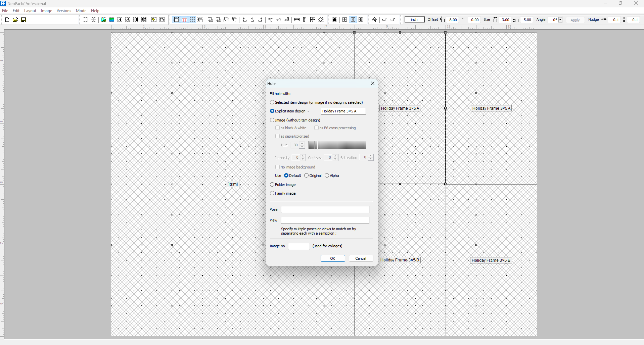Create a new document
Screen dimensions: 644x345
(x=7, y=19)
